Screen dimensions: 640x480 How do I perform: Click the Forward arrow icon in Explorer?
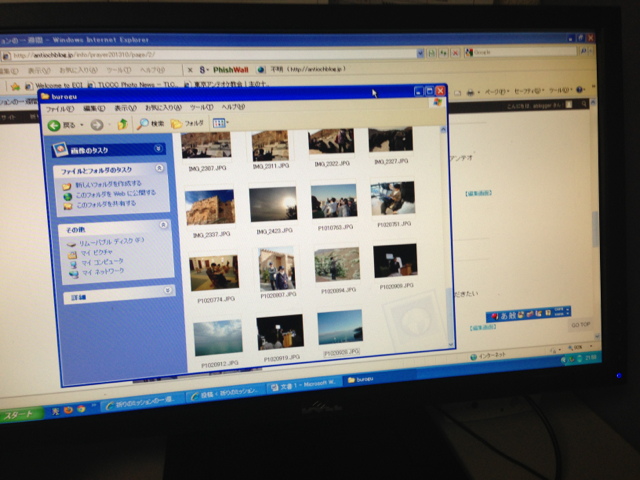coord(95,125)
